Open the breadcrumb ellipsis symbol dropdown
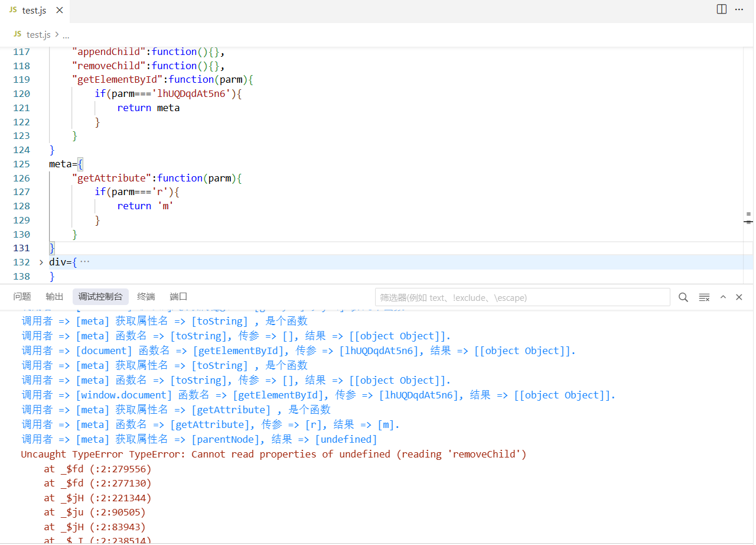Image resolution: width=756 pixels, height=545 pixels. [66, 35]
